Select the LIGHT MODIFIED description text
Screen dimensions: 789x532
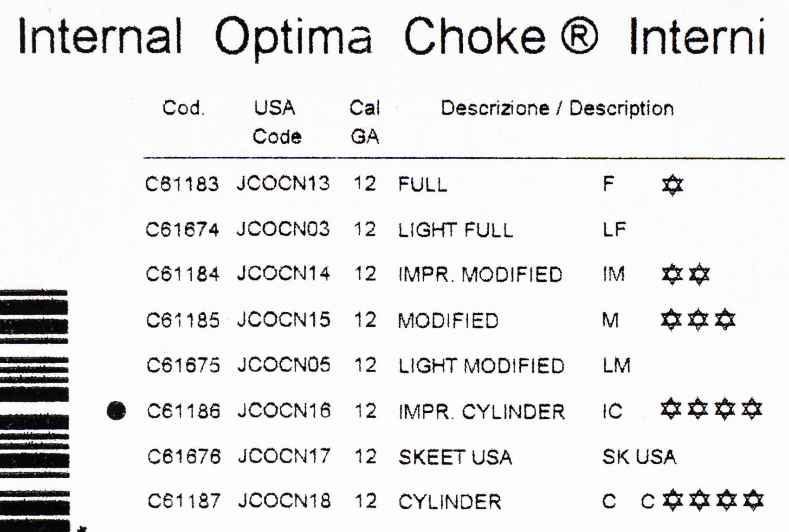(481, 366)
